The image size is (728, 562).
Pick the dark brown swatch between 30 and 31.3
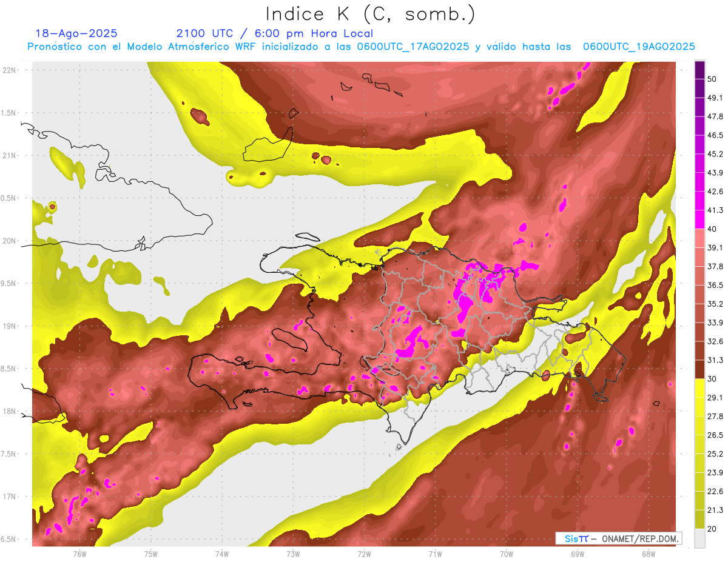click(699, 369)
